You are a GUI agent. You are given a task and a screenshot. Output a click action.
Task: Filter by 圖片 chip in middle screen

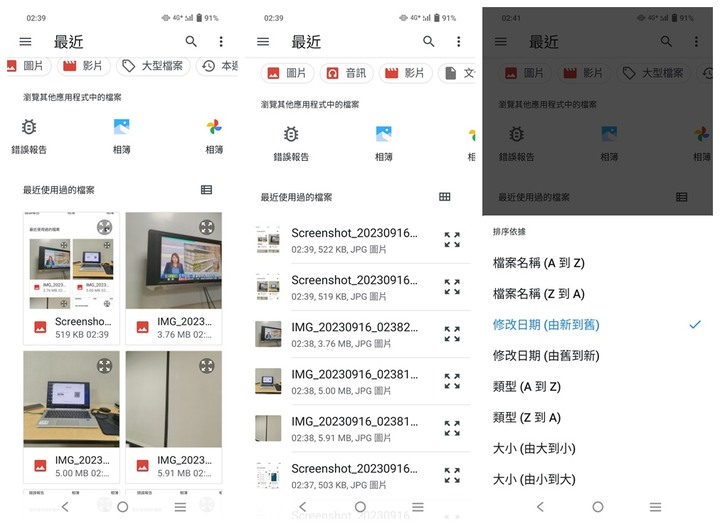pyautogui.click(x=287, y=73)
